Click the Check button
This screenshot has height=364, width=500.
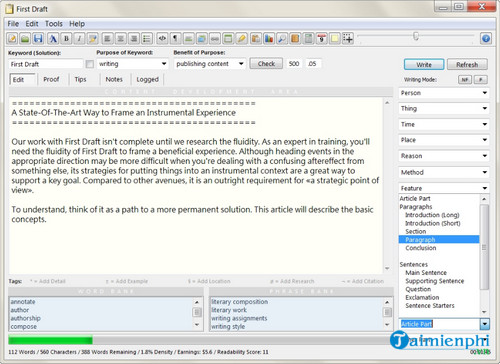tap(266, 64)
